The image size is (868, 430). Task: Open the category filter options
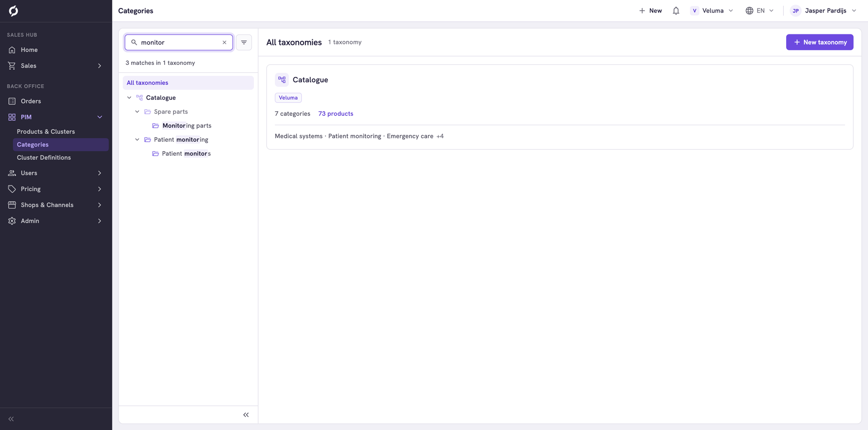click(x=244, y=42)
